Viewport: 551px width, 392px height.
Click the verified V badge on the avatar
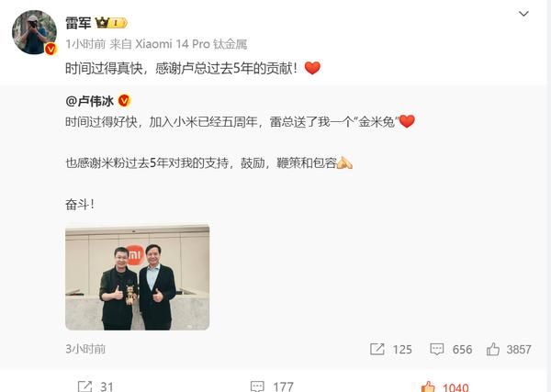click(51, 50)
